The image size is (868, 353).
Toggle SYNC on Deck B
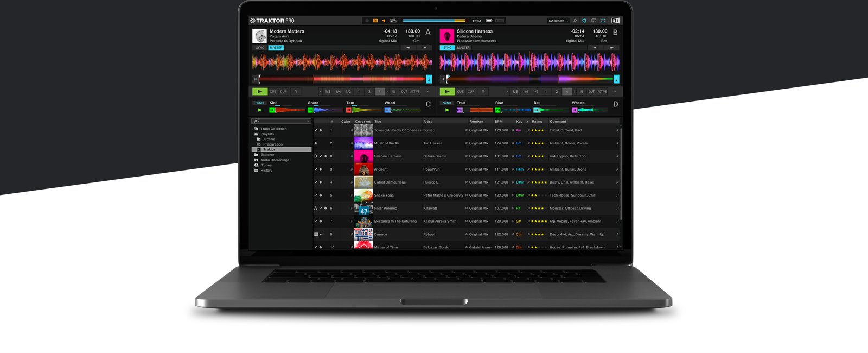coord(447,48)
